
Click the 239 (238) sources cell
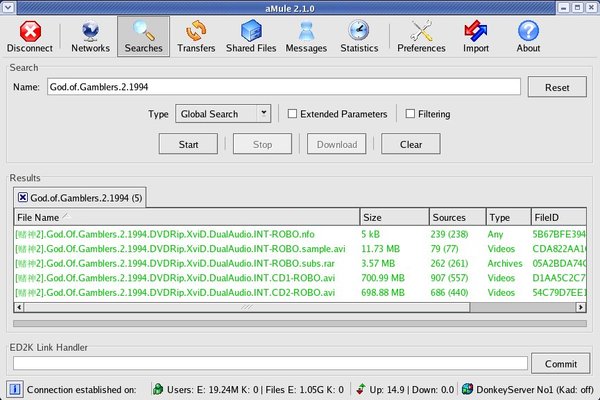[449, 234]
